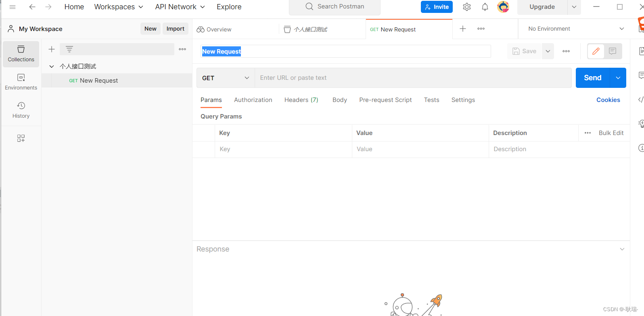Open the Send options dropdown arrow
The height and width of the screenshot is (316, 644).
(x=618, y=78)
